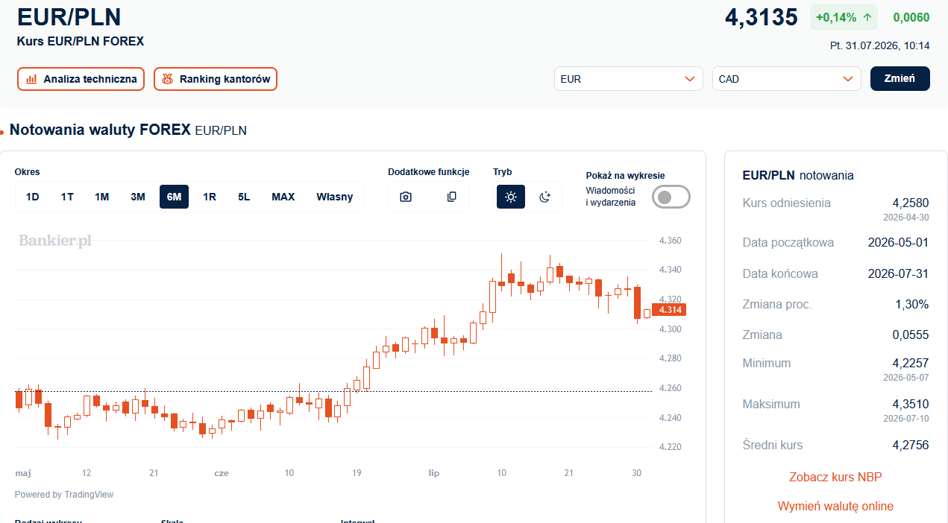
Task: Click the Data końcowa value 2026-07-31
Action: click(898, 274)
